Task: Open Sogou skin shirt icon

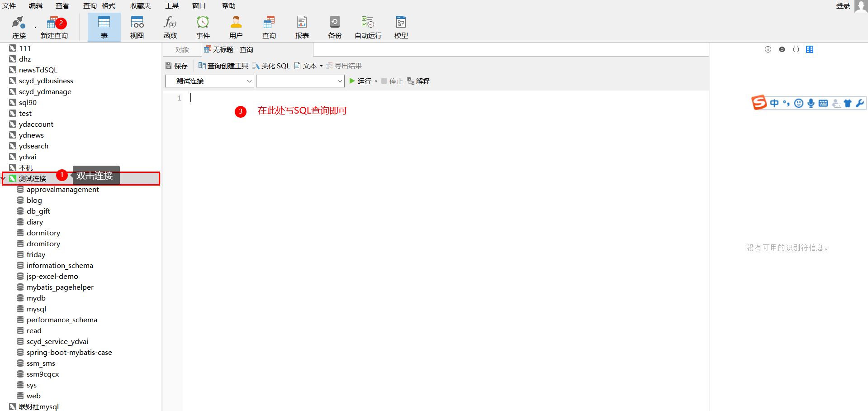Action: point(848,103)
